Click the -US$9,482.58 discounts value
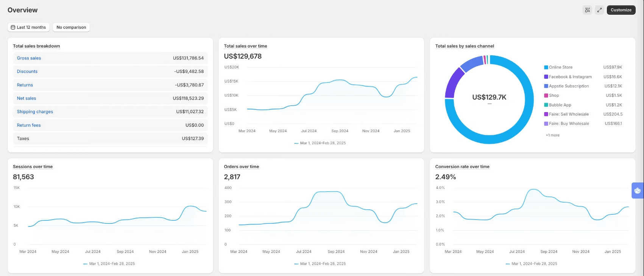Image resolution: width=644 pixels, height=276 pixels. [x=189, y=72]
